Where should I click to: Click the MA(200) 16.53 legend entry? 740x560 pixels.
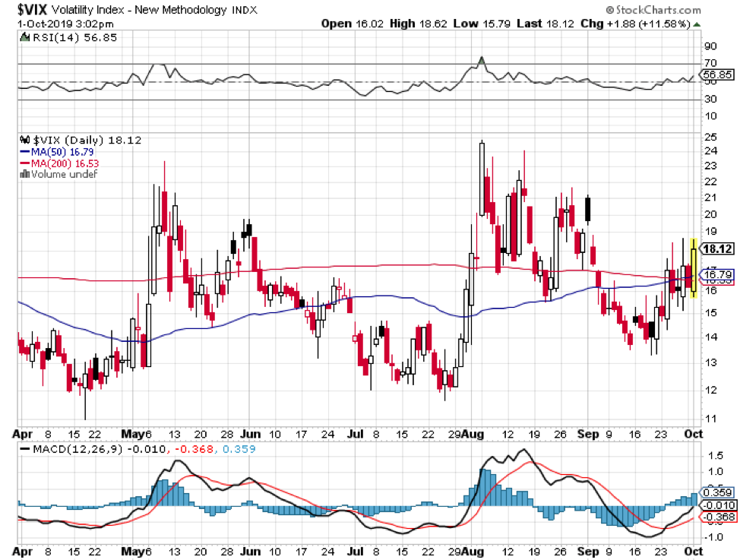59,163
